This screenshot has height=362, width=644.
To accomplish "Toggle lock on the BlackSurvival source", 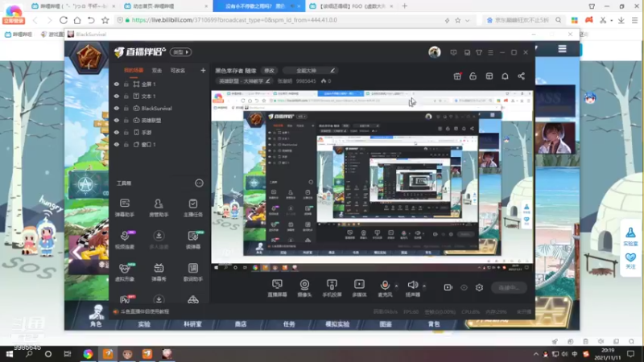I will (126, 109).
